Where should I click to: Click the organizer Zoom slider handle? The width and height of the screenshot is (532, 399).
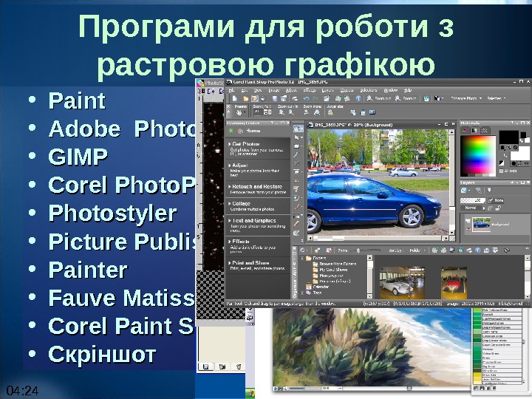[x=358, y=250]
